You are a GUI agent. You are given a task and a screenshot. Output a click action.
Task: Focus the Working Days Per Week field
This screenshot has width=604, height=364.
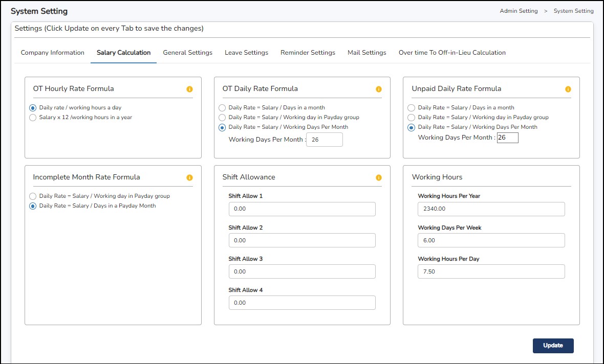[491, 240]
